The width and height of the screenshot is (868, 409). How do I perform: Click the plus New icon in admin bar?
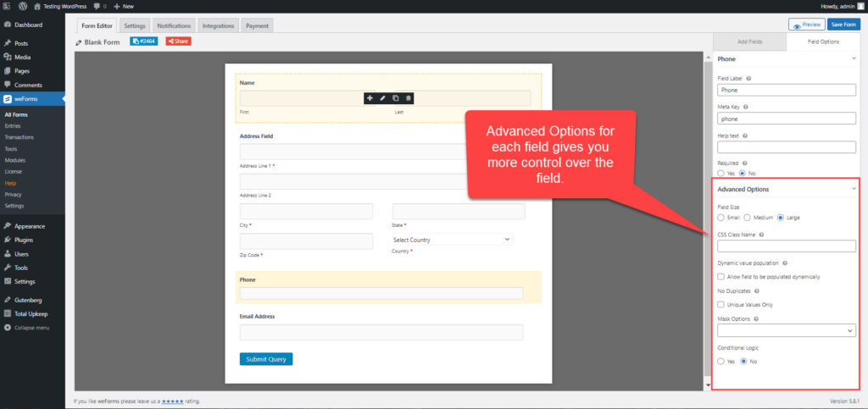(x=117, y=7)
